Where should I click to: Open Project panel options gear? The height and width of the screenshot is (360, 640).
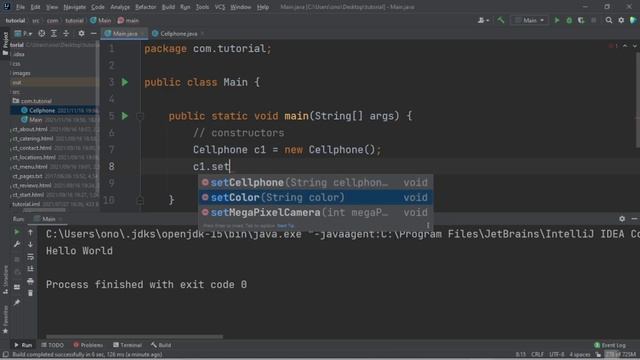pos(81,33)
